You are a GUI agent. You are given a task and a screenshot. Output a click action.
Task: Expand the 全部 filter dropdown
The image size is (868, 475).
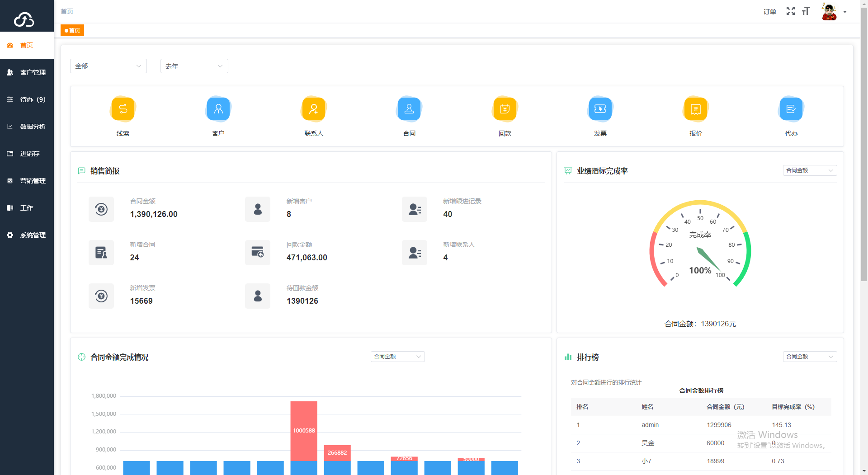(108, 66)
